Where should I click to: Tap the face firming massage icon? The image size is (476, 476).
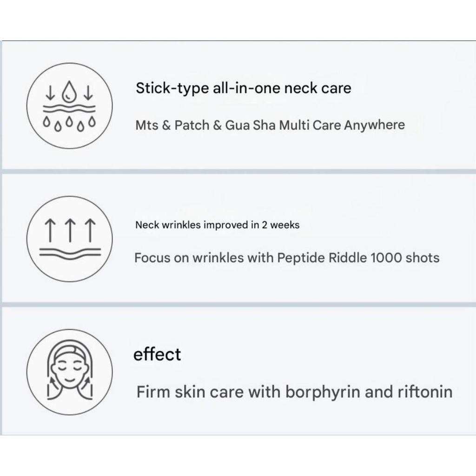click(x=69, y=372)
